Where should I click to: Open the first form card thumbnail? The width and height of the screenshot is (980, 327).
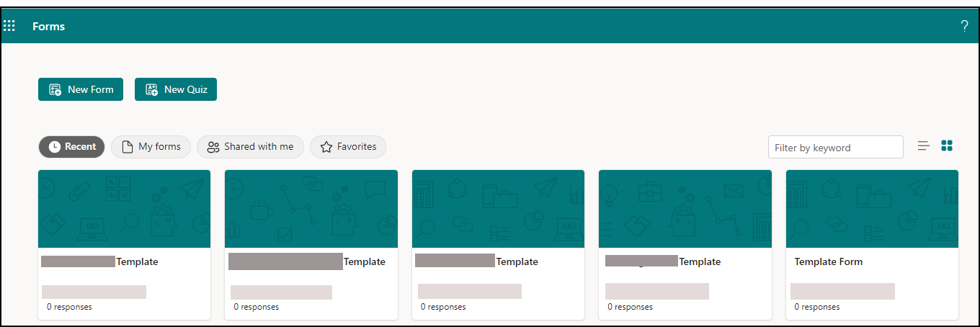pos(124,209)
